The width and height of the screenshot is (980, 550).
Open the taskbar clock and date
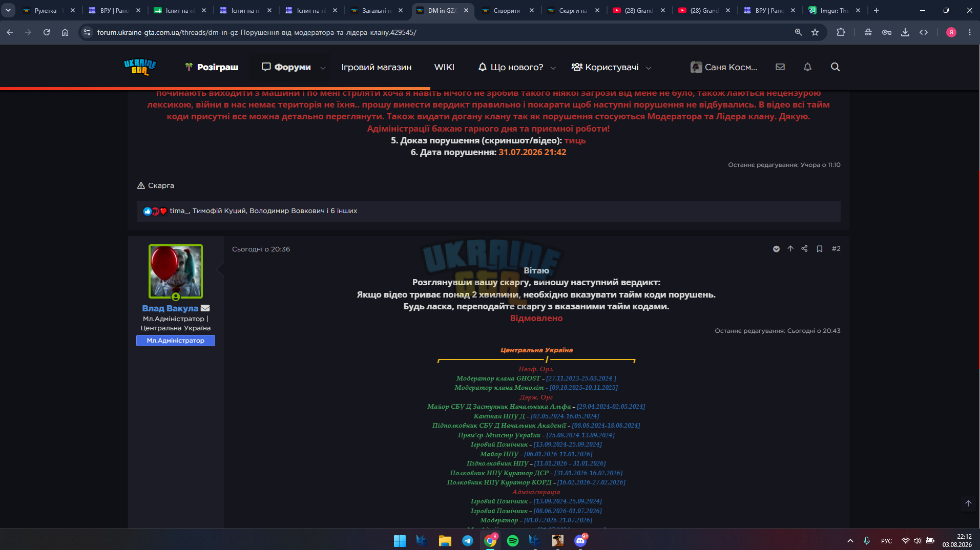(x=957, y=540)
